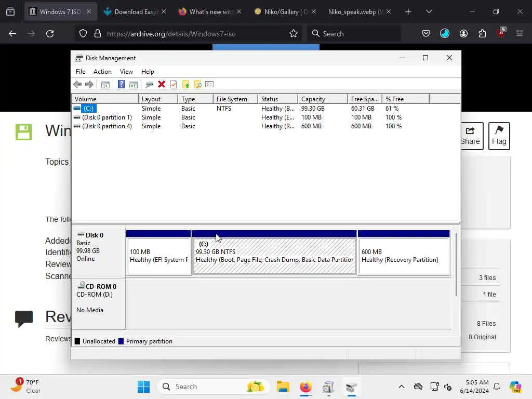Click the taskbar Search box
Viewport: 532px width, 399px height.
tap(214, 387)
